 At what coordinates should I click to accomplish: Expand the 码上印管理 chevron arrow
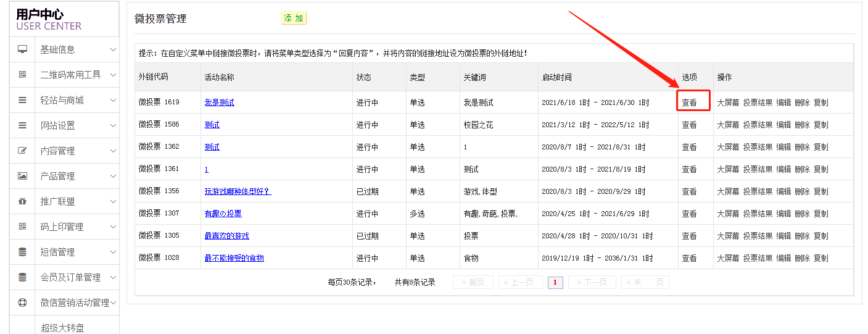pyautogui.click(x=113, y=227)
